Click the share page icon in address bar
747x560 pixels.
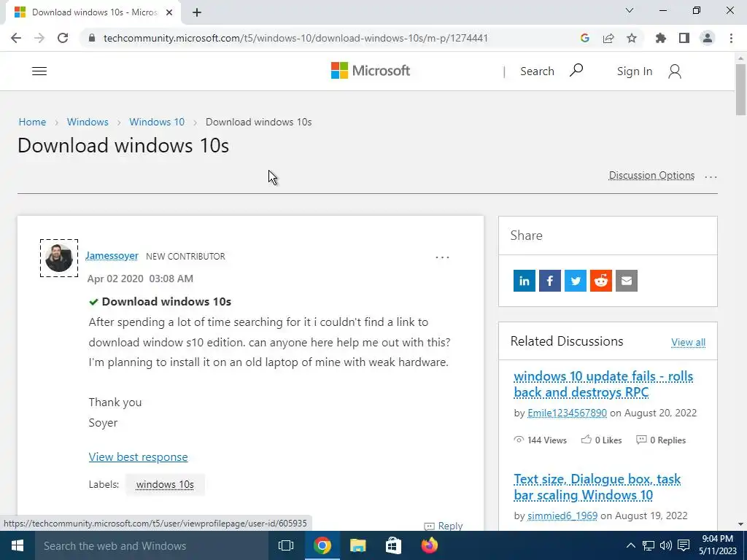[608, 38]
